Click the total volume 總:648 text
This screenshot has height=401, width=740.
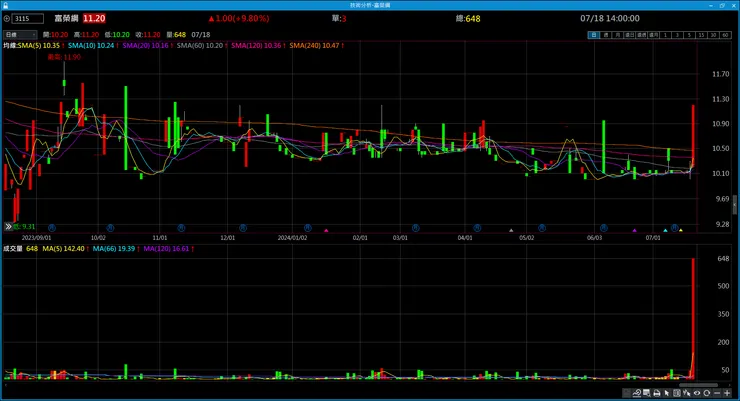(468, 18)
